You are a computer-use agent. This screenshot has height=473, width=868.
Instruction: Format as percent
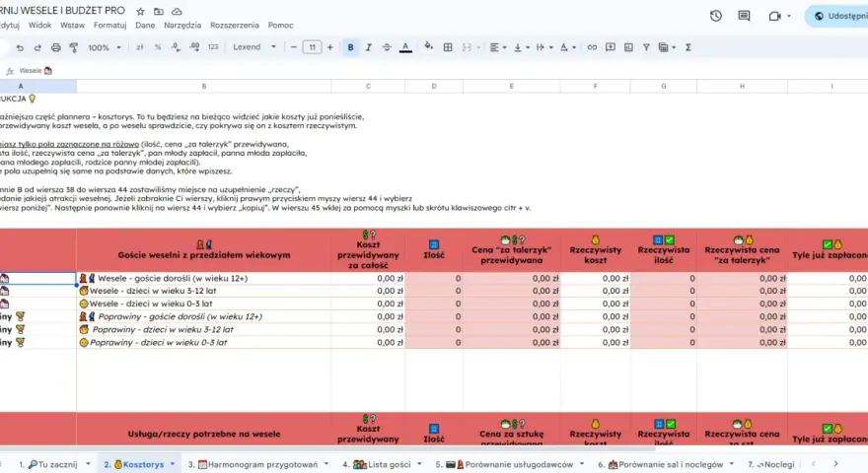coord(158,47)
